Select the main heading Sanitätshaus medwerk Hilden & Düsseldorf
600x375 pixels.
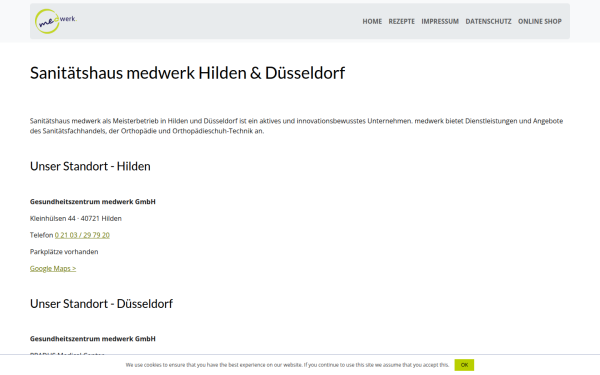tap(188, 73)
